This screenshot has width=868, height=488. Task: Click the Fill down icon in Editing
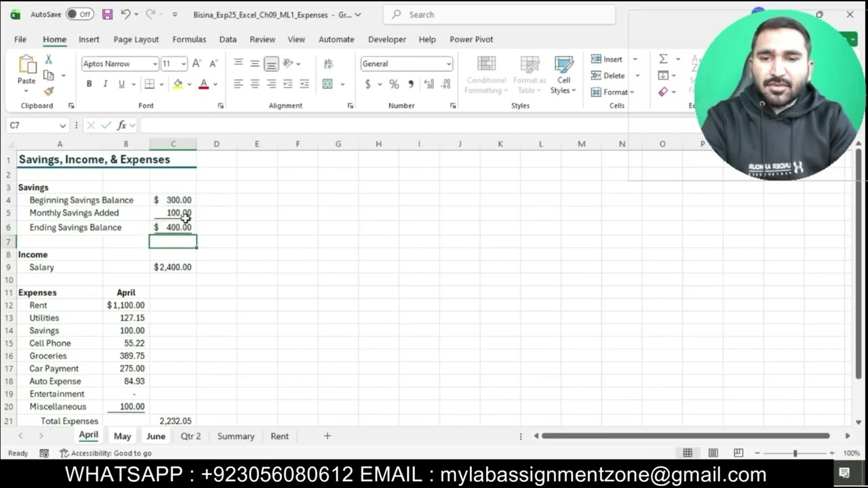(663, 75)
